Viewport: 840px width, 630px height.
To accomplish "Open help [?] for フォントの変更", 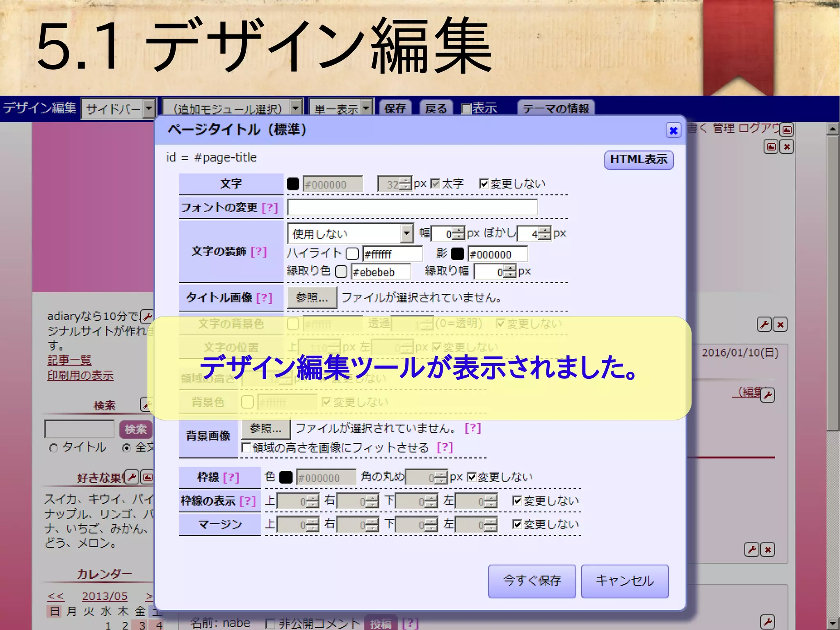I will click(x=269, y=208).
